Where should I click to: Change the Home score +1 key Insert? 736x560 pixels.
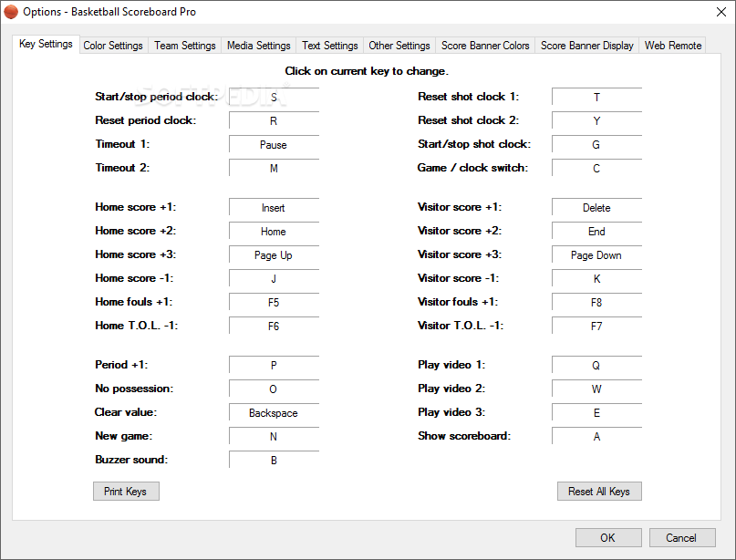coord(275,207)
